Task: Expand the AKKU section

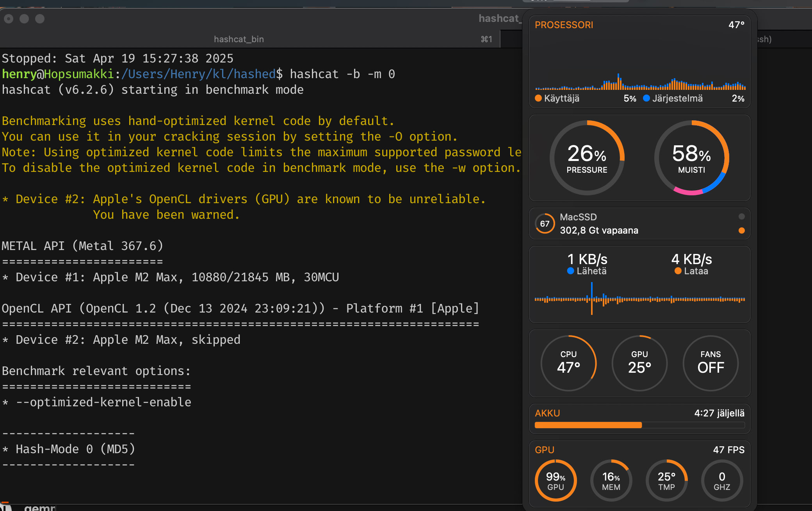Action: (x=547, y=413)
